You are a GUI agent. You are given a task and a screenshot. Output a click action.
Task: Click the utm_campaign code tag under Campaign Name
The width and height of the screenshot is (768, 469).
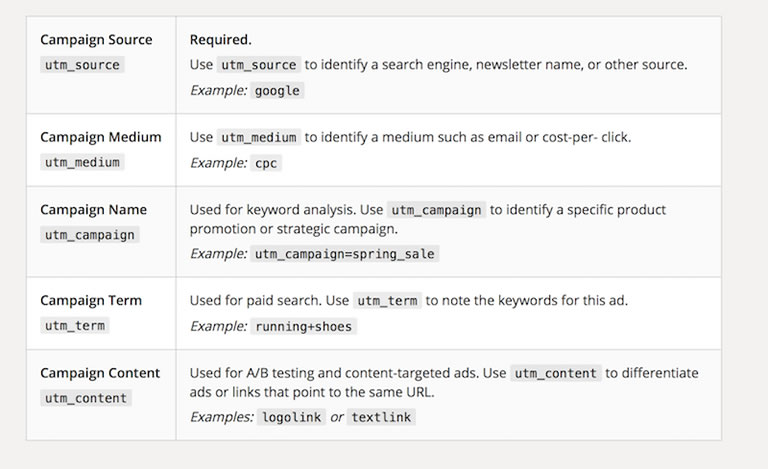tap(89, 235)
